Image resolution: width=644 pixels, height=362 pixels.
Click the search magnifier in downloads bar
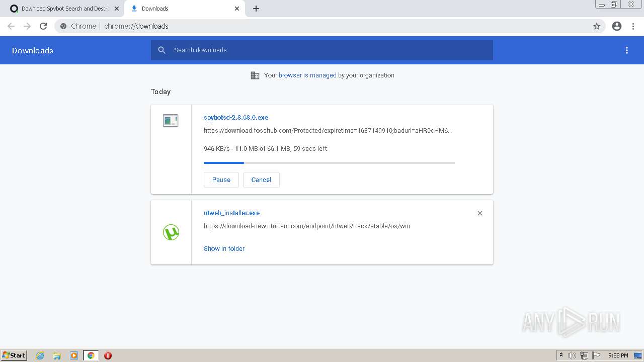point(162,50)
